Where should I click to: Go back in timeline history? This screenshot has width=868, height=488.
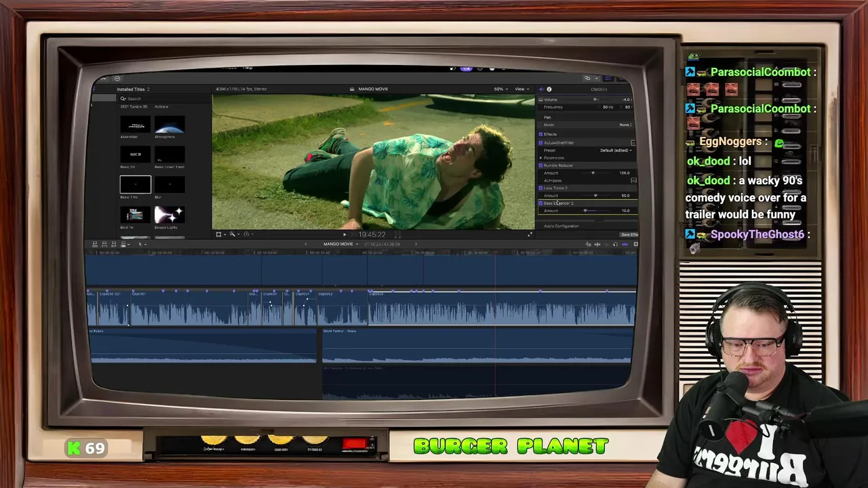coord(305,244)
